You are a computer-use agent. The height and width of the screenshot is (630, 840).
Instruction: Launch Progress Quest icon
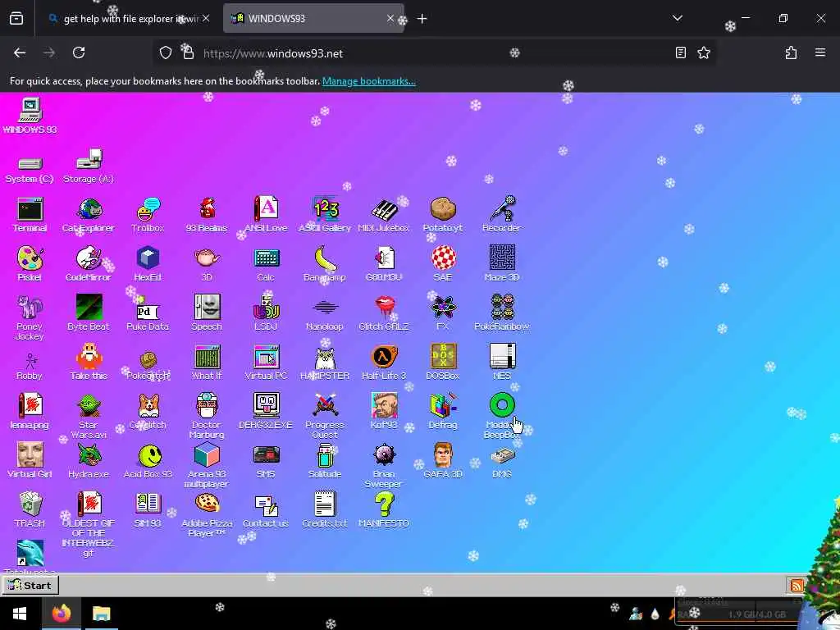click(x=325, y=416)
